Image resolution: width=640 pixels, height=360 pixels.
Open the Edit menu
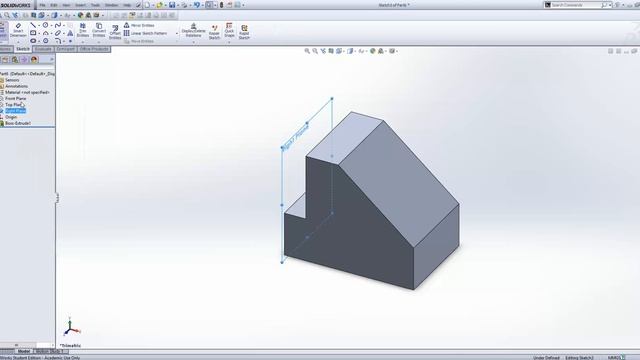click(54, 5)
